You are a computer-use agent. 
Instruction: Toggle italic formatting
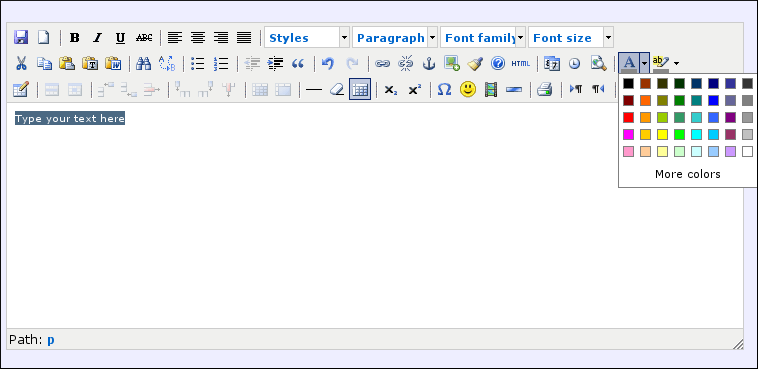click(x=98, y=37)
